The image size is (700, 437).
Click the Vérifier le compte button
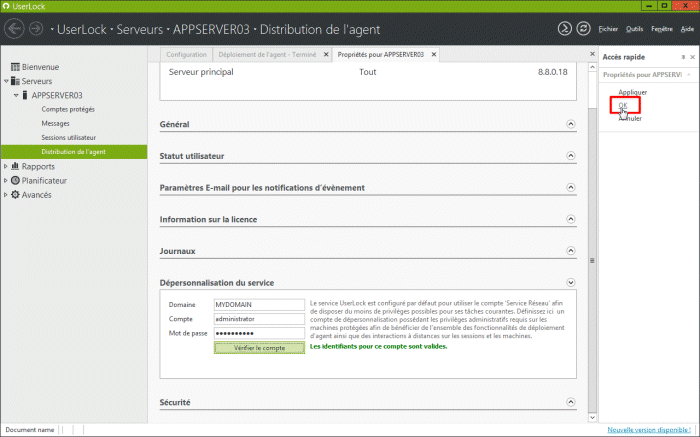(259, 348)
